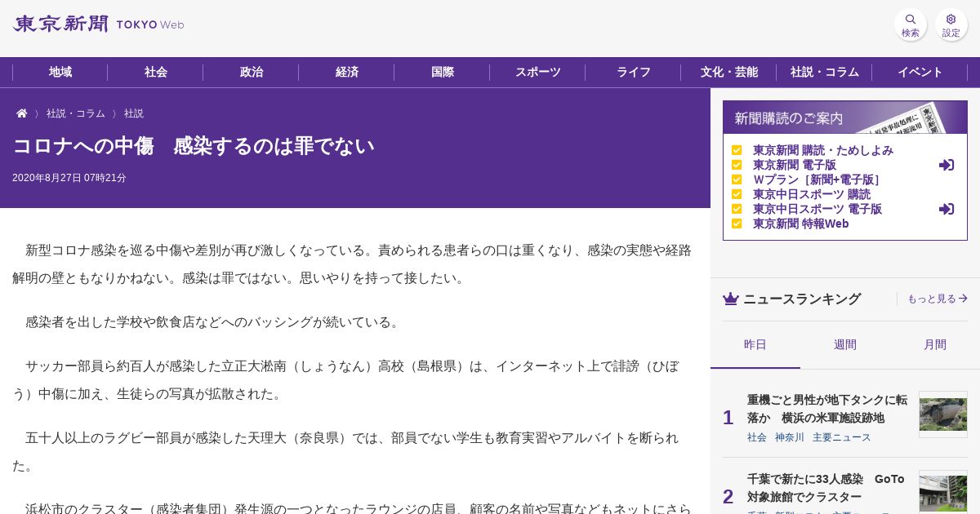
Task: Switch ranking to 月間 tab
Action: (x=935, y=344)
